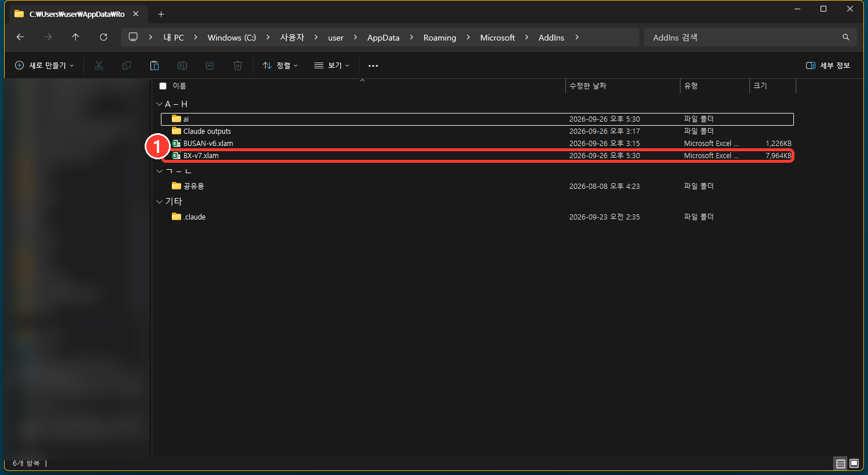Select the BX-v7.xlam file
The width and height of the screenshot is (868, 475).
(477, 156)
